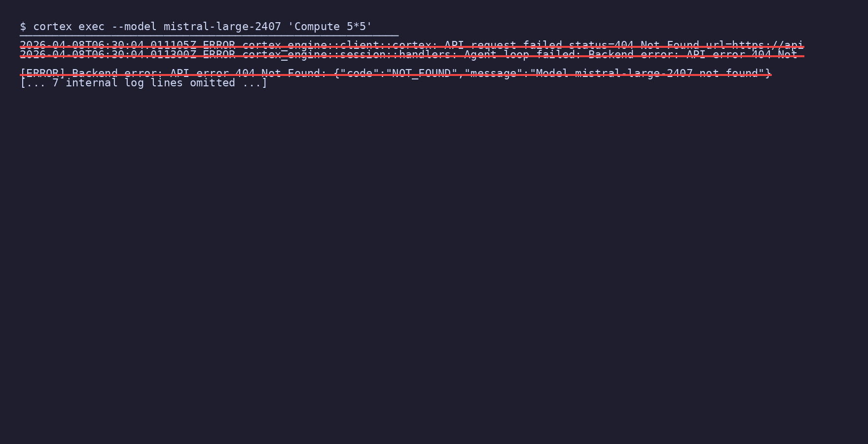868x444 pixels.
Task: Click the '7 internal log lines omitted' notice
Action: [x=144, y=83]
